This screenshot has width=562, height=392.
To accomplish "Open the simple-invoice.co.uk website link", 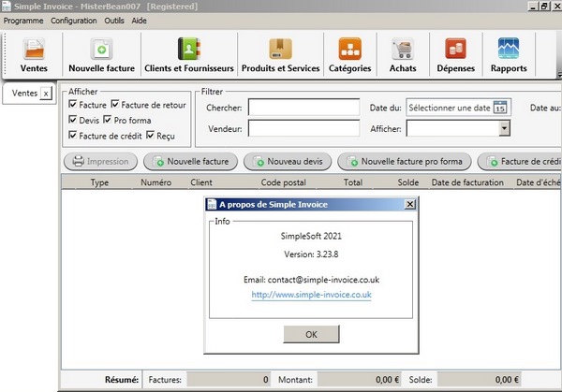I will [311, 295].
